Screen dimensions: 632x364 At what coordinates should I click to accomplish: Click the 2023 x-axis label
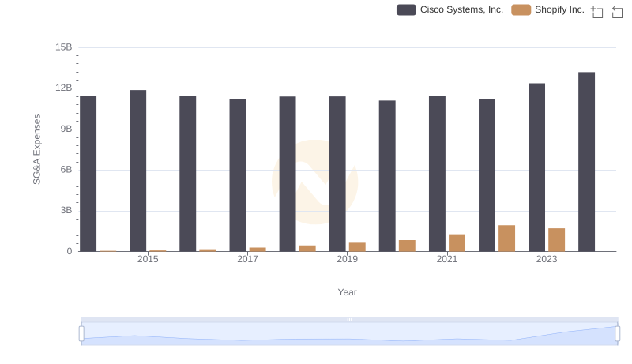coord(547,259)
